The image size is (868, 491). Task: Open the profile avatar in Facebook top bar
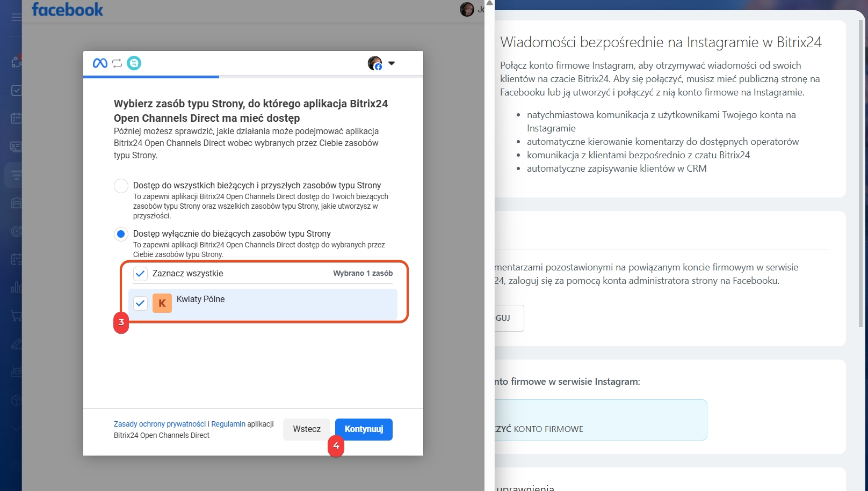click(467, 9)
